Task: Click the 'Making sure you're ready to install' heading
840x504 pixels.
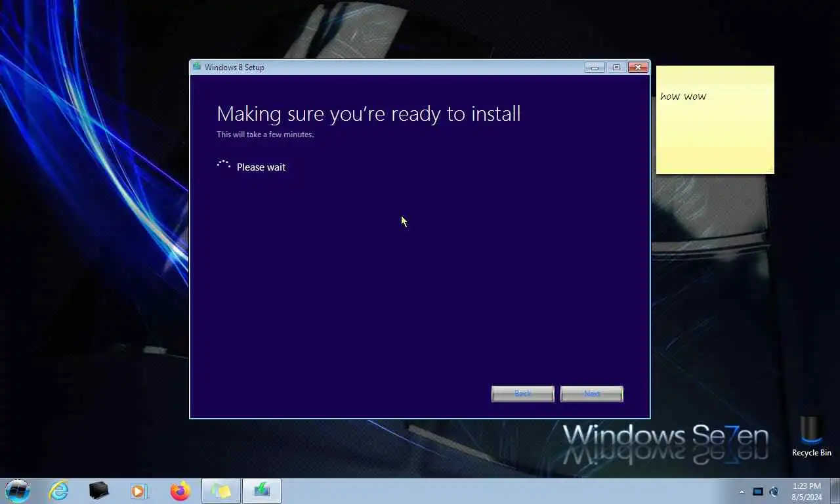Action: coord(369,114)
